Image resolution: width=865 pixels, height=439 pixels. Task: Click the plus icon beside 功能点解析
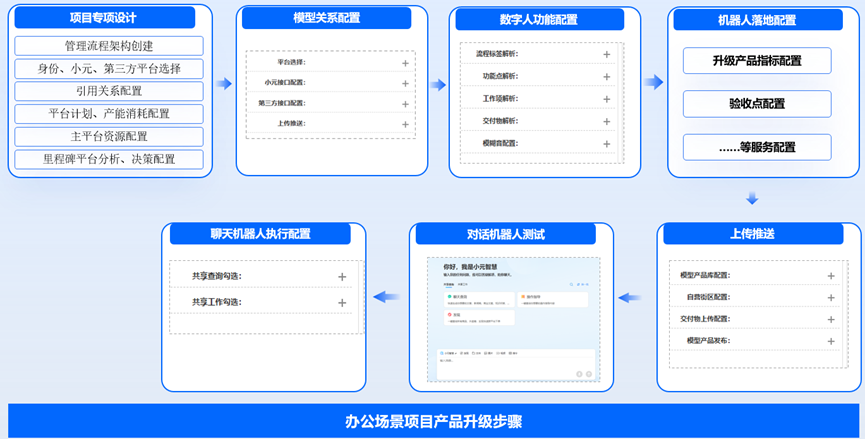coord(606,76)
